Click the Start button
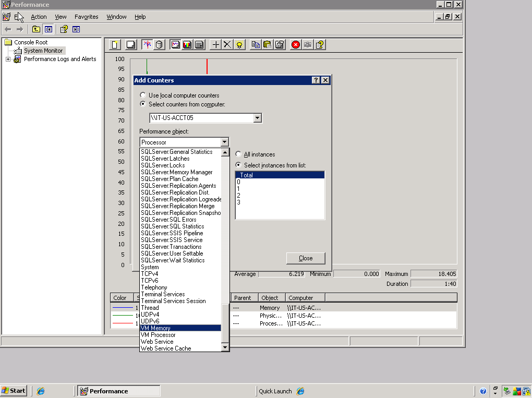 [x=14, y=391]
